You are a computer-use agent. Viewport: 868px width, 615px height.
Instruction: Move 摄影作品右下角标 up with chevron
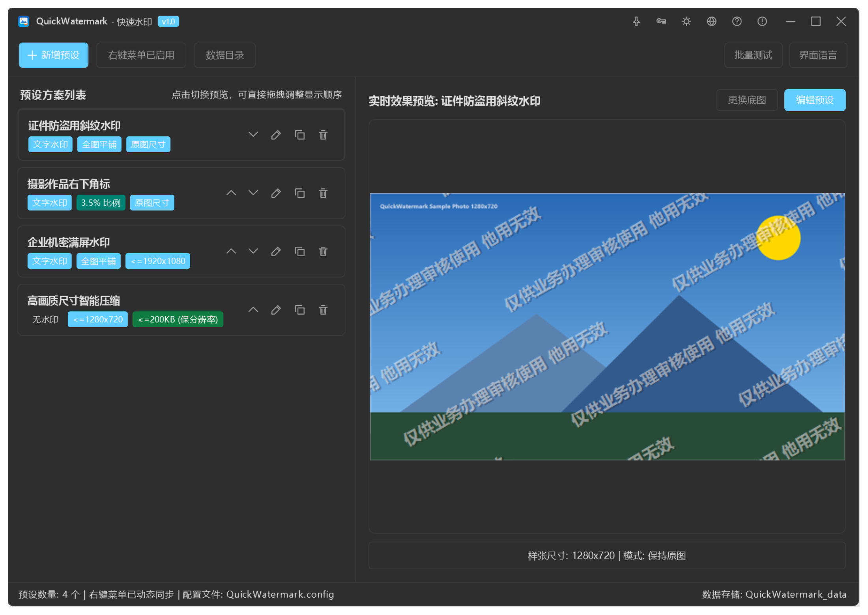click(231, 193)
